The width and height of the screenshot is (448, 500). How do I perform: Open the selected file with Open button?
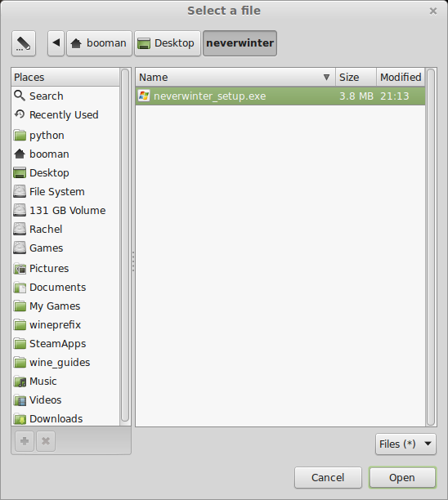coord(402,478)
